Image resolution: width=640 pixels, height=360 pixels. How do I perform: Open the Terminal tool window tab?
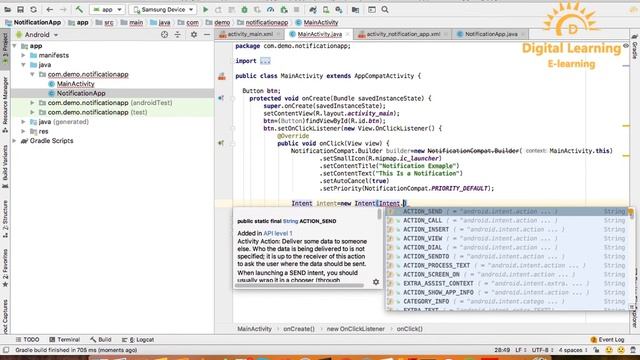(x=64, y=340)
